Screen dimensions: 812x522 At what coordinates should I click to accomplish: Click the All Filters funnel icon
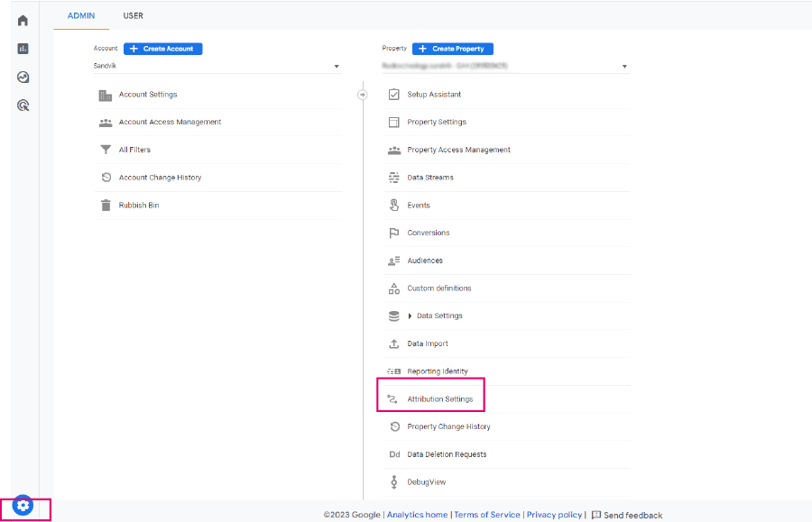(x=106, y=150)
